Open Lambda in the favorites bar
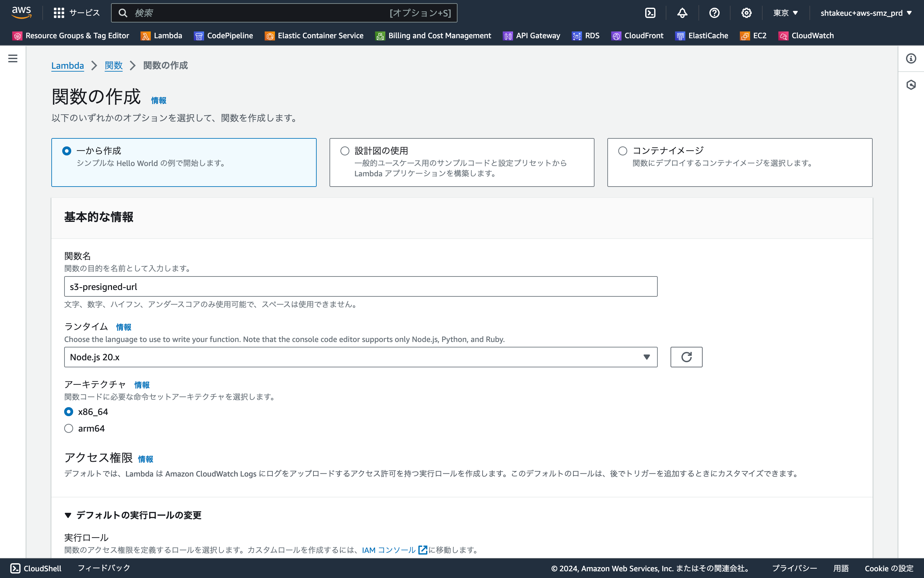This screenshot has width=924, height=578. coord(168,36)
